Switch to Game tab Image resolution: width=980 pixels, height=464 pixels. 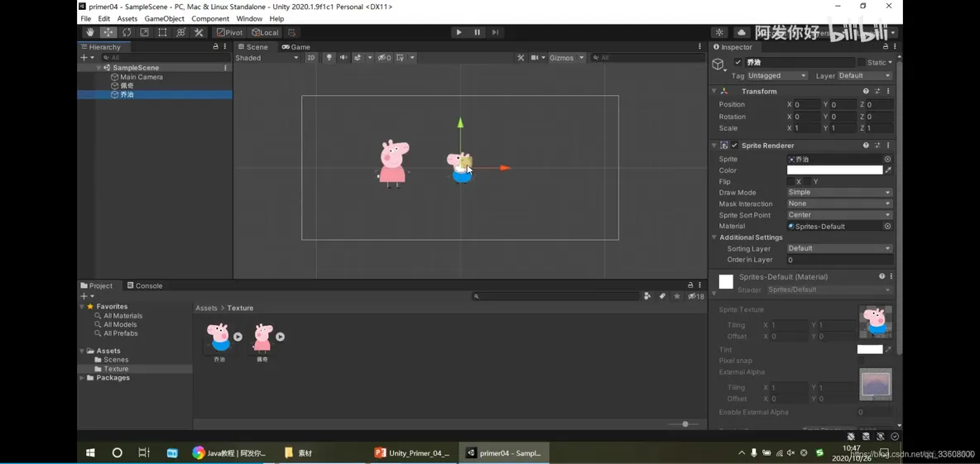click(296, 47)
